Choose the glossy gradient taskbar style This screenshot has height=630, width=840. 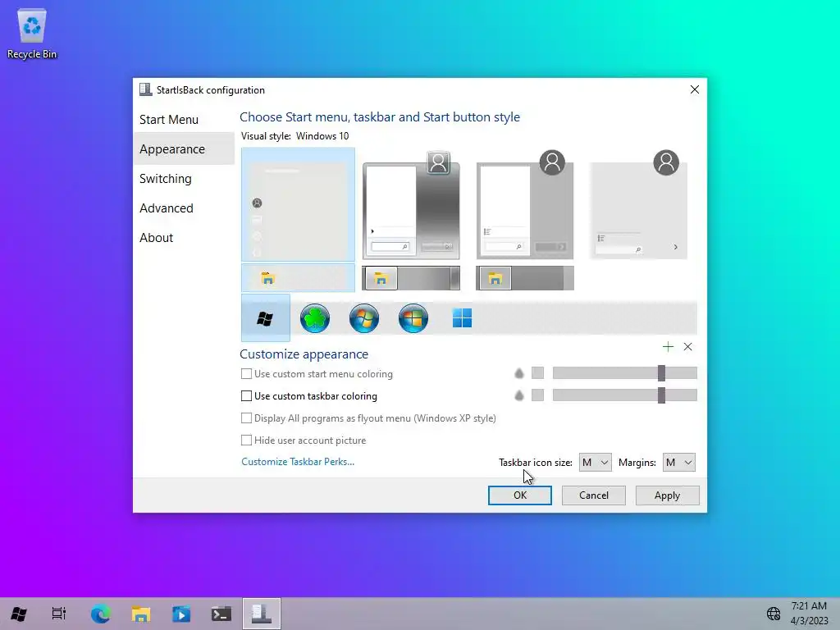tap(411, 278)
